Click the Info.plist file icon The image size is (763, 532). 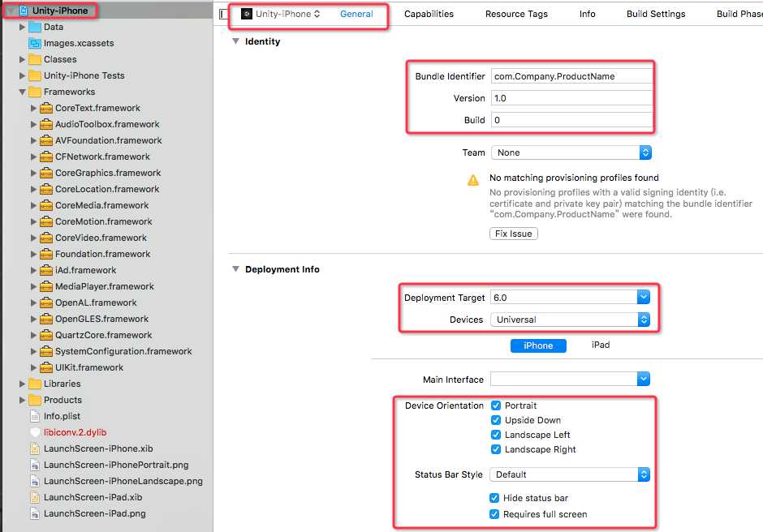click(x=35, y=416)
